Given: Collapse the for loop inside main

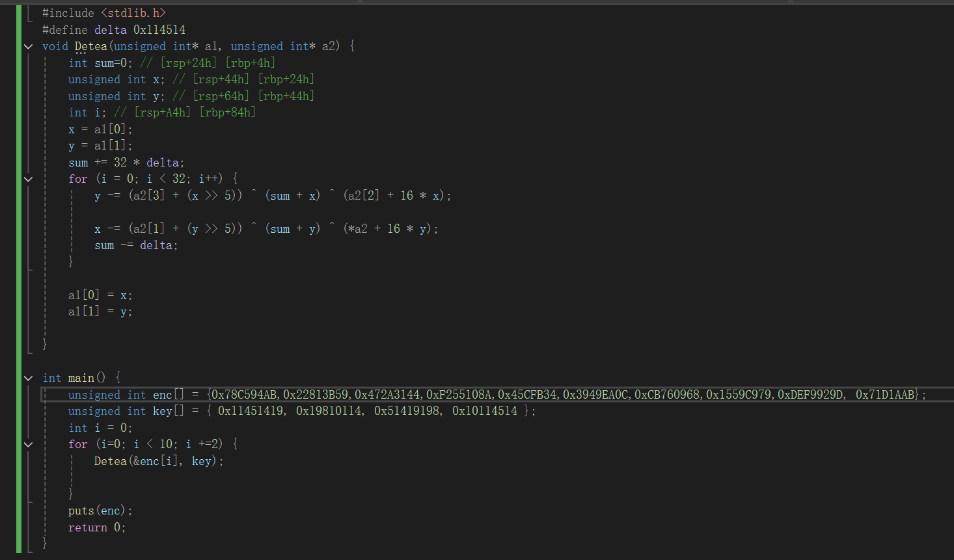Looking at the screenshot, I should [x=28, y=444].
